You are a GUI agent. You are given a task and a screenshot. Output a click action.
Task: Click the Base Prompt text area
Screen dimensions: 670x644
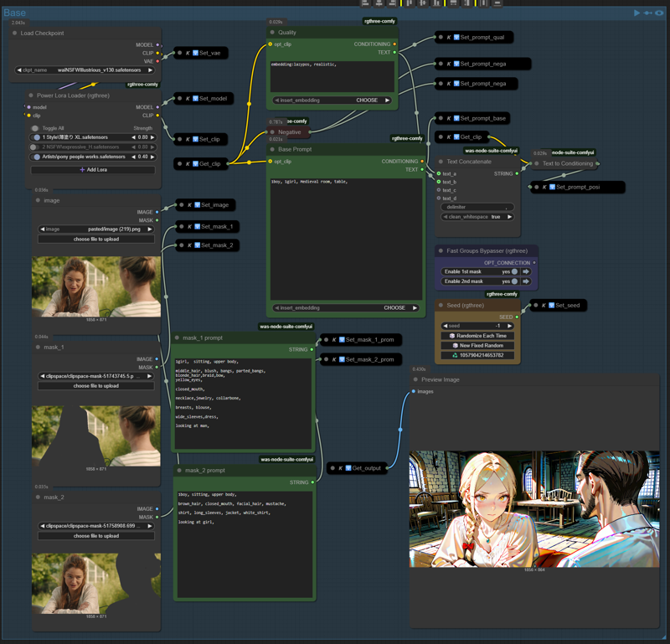click(346, 239)
